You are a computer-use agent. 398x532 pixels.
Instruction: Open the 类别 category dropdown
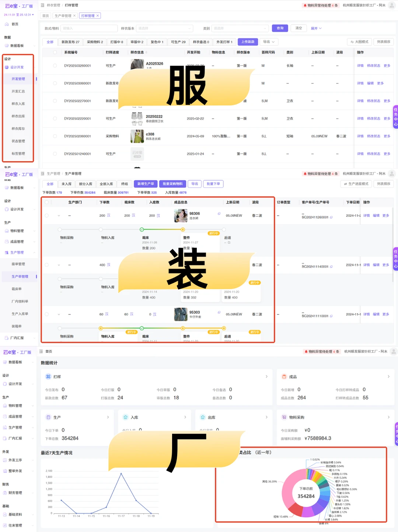point(240,28)
